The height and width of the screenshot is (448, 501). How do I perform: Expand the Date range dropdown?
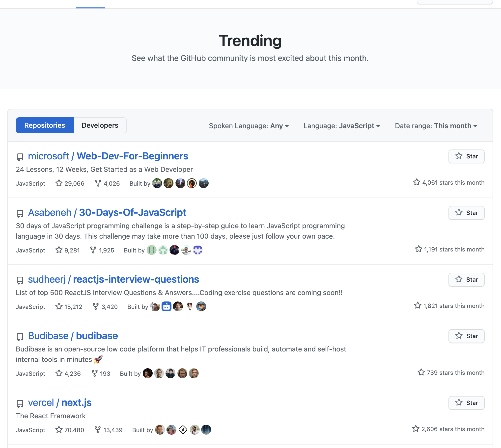[436, 126]
